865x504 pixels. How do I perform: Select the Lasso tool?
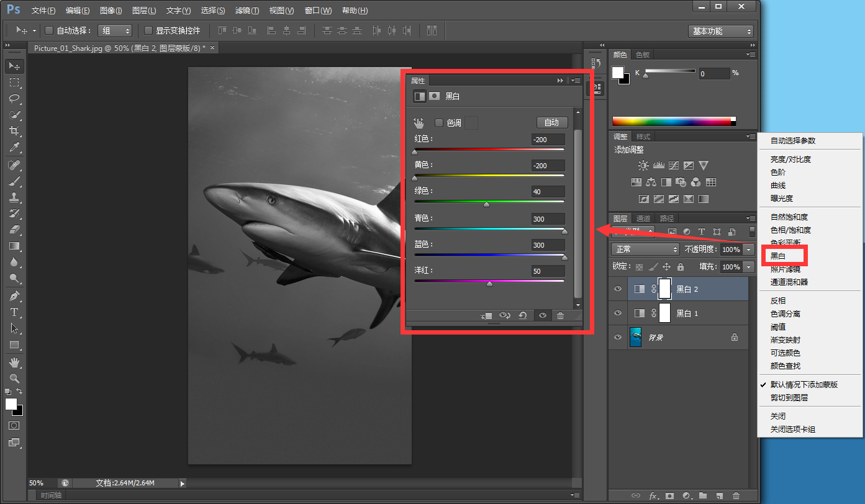coord(14,99)
